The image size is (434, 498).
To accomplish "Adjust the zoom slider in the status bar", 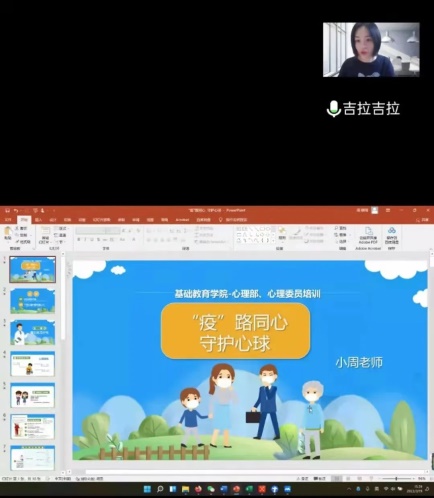I will click(x=397, y=479).
